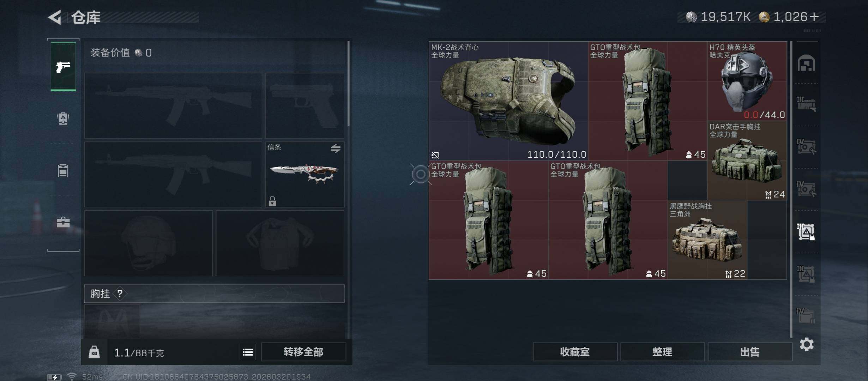The height and width of the screenshot is (381, 868).
Task: Click the plus to add currency
Action: (x=814, y=17)
